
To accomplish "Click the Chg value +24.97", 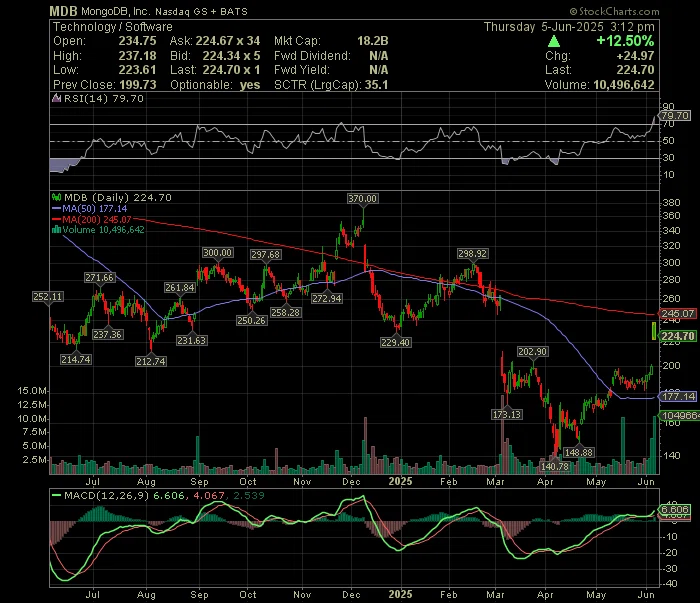I will tap(635, 56).
